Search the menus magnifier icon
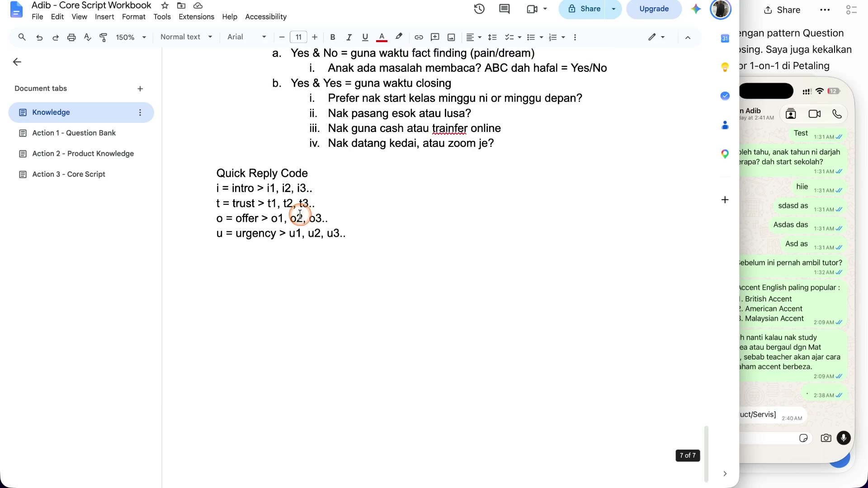This screenshot has width=868, height=488. (x=22, y=37)
